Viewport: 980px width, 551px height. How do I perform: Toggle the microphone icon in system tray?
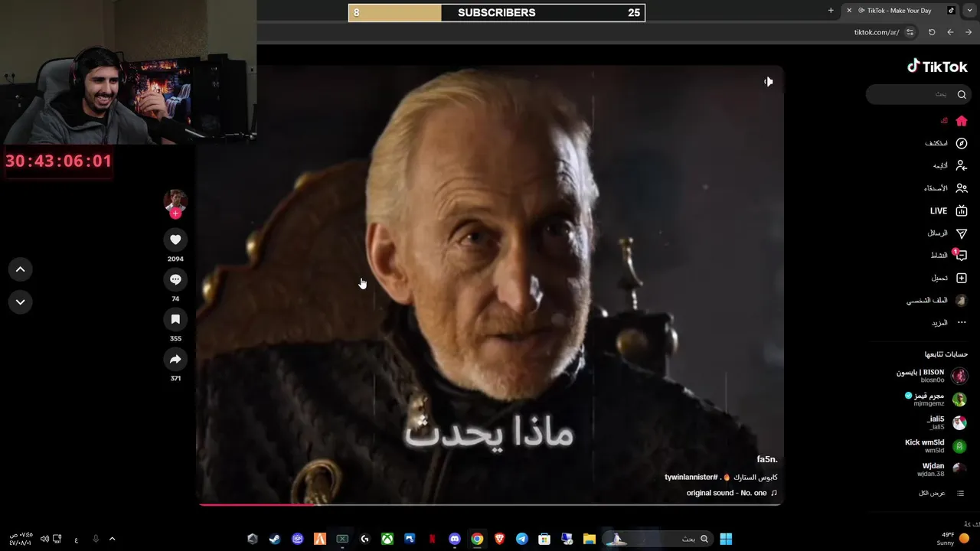pos(96,539)
